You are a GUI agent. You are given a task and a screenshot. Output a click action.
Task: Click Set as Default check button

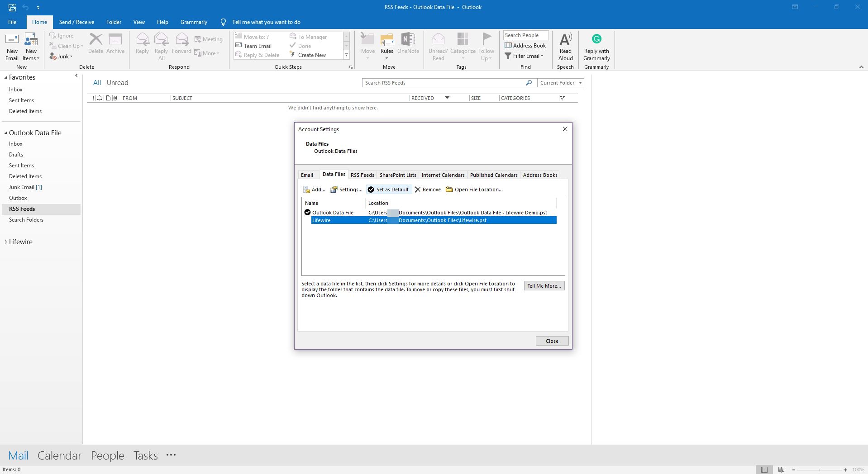tap(389, 190)
